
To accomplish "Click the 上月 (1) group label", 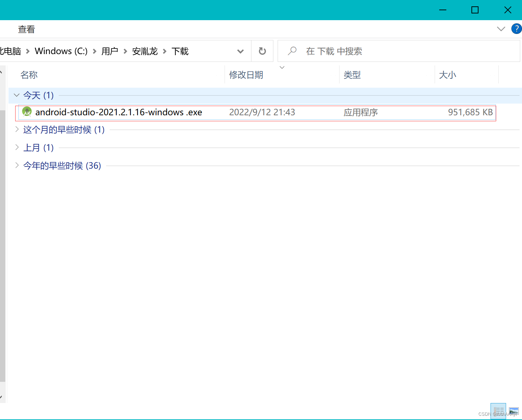I will (38, 147).
